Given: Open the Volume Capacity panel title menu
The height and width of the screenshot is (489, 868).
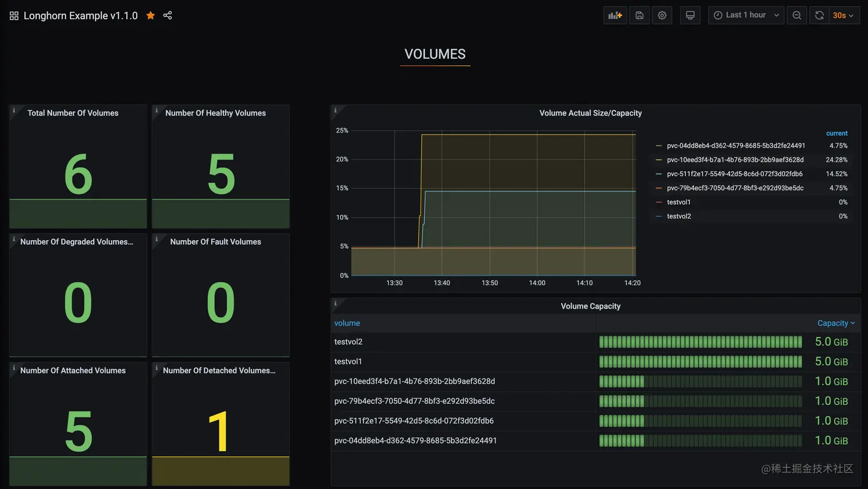Looking at the screenshot, I should point(590,306).
